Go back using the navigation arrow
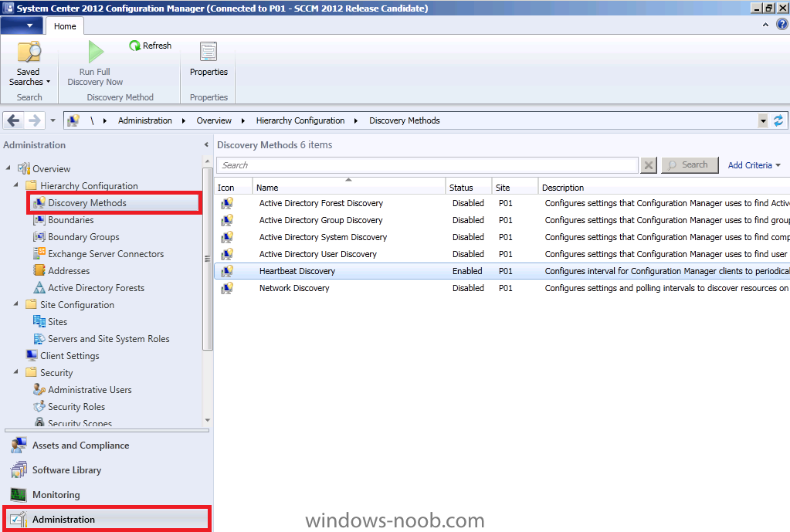 14,120
